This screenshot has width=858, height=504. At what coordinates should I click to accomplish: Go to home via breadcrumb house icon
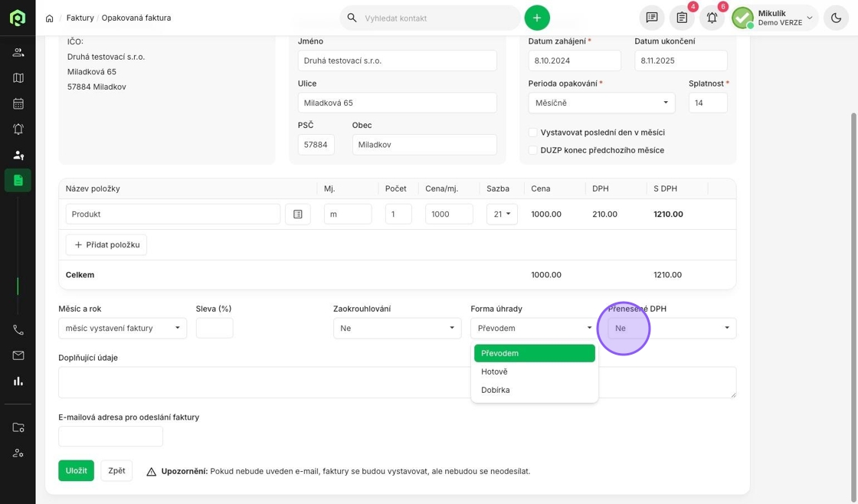49,18
